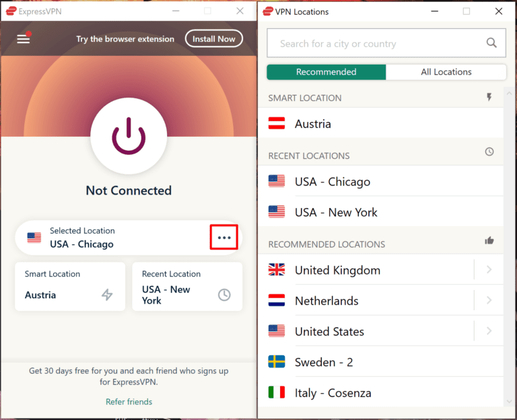
Task: Click the clock icon in Recent Location card
Action: (x=224, y=295)
